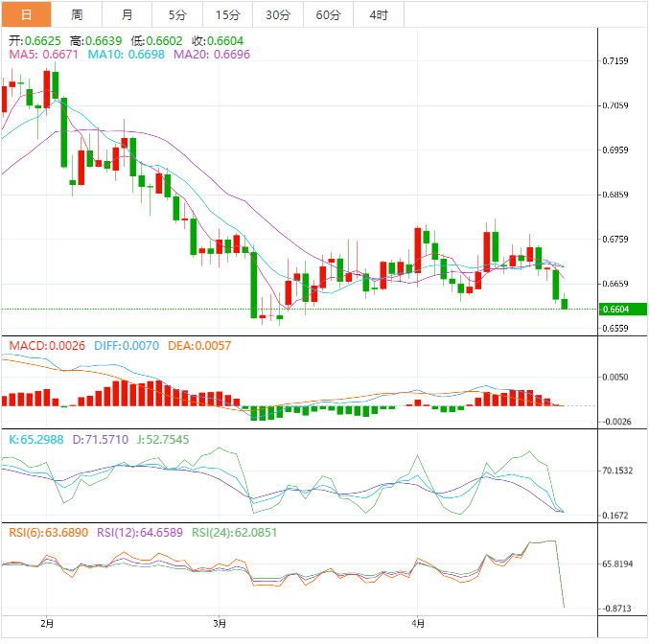Click the RSI(12):64.6589 label
649x644 pixels.
(140, 532)
